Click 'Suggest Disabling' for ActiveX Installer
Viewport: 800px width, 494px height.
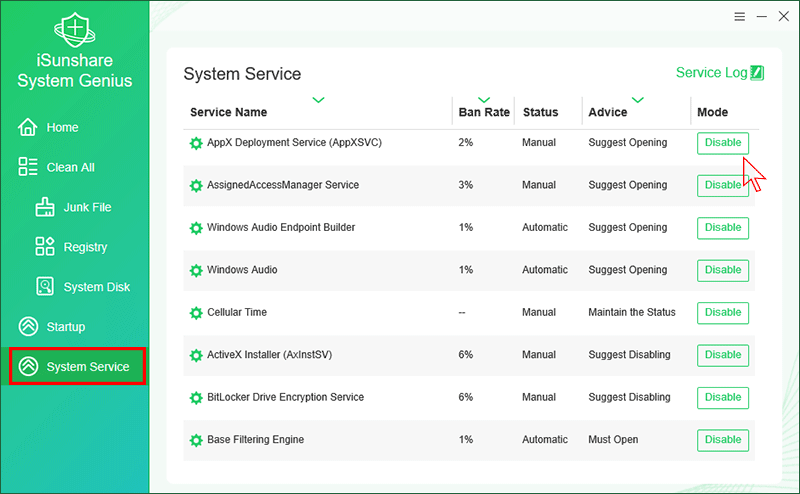pyautogui.click(x=629, y=355)
